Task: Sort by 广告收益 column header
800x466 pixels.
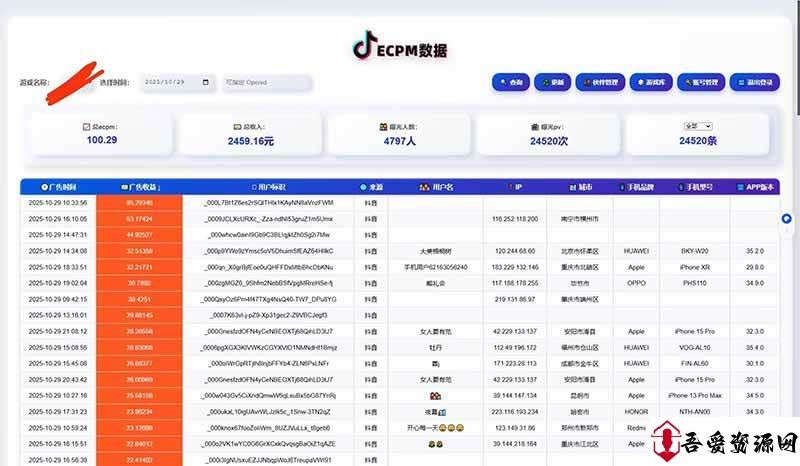Action: tap(139, 187)
